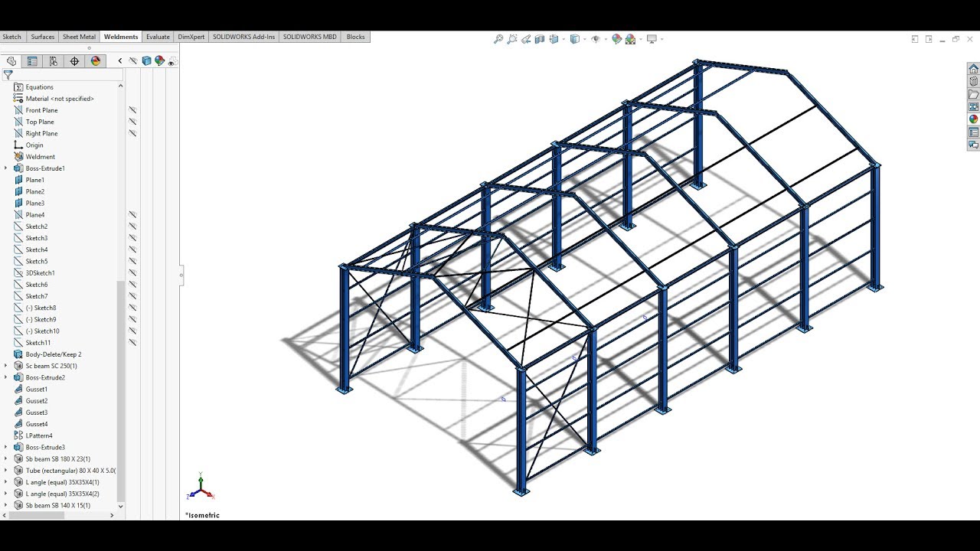980x551 pixels.
Task: Switch to the ConfigurationManager tab icon
Action: tap(53, 61)
